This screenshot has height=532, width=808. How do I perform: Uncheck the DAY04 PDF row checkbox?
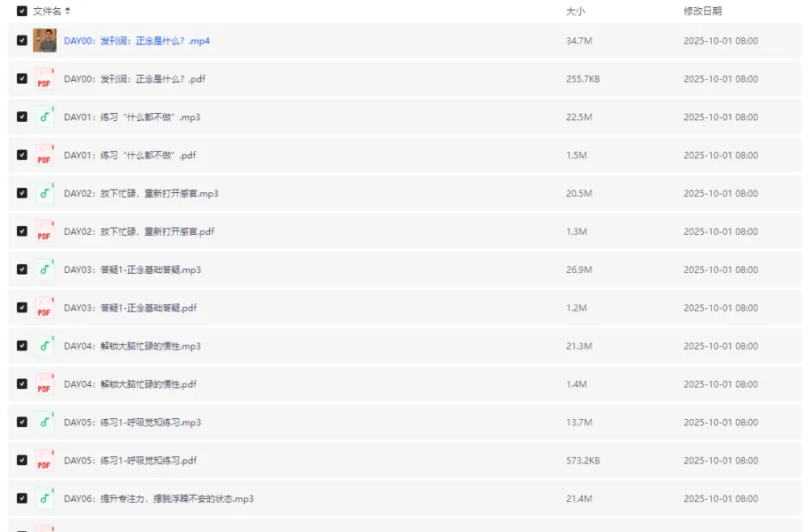(22, 383)
